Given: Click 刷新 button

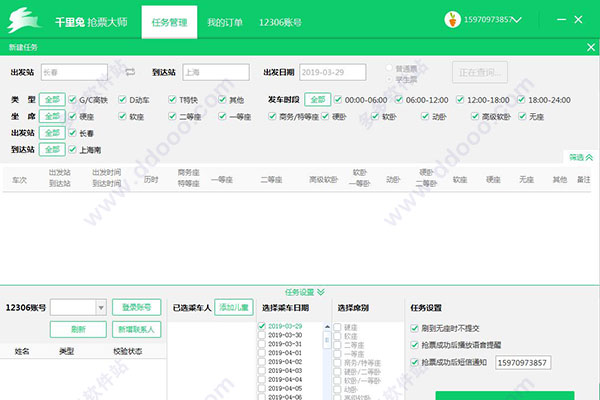Looking at the screenshot, I should coord(78,330).
